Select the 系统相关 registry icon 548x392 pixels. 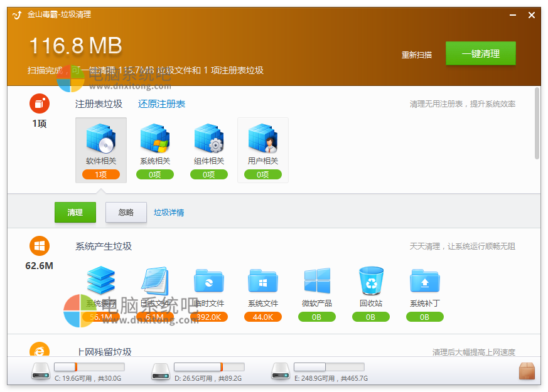tap(155, 138)
